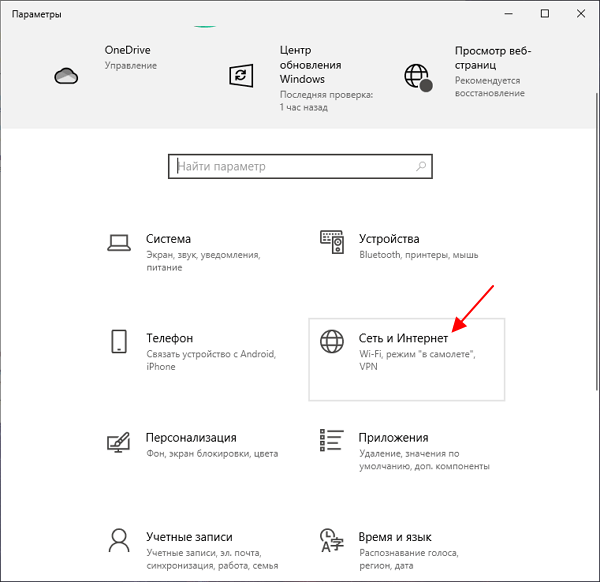Click the Время и язык icon

pos(331,540)
